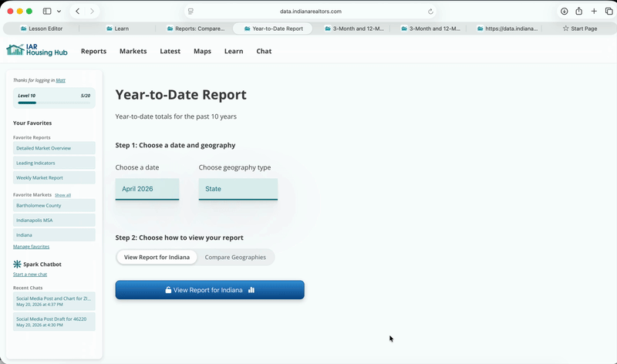The image size is (617, 364).
Task: Select the Year-to-Date Report browser tab
Action: pyautogui.click(x=273, y=29)
